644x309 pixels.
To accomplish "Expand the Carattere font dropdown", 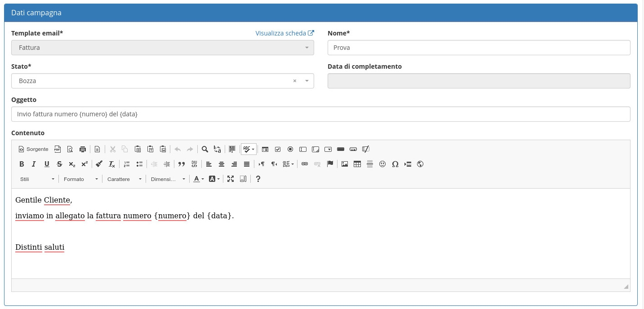I will (x=124, y=179).
